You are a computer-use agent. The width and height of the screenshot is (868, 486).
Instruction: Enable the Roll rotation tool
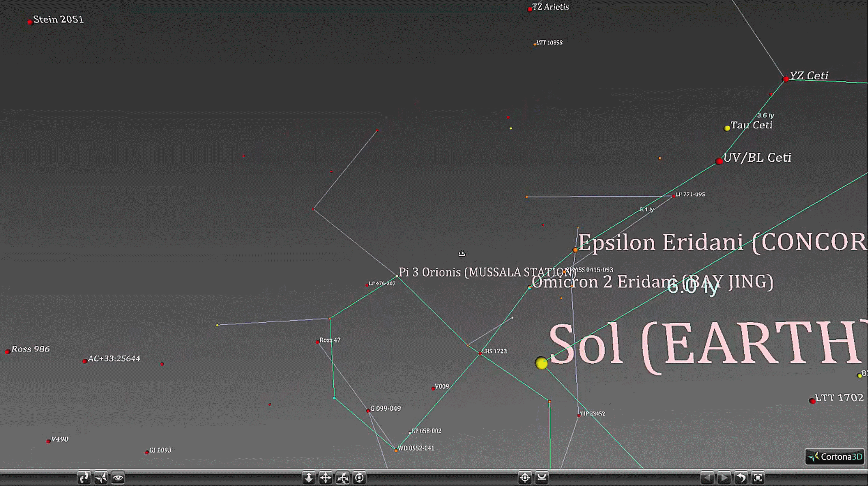[360, 478]
